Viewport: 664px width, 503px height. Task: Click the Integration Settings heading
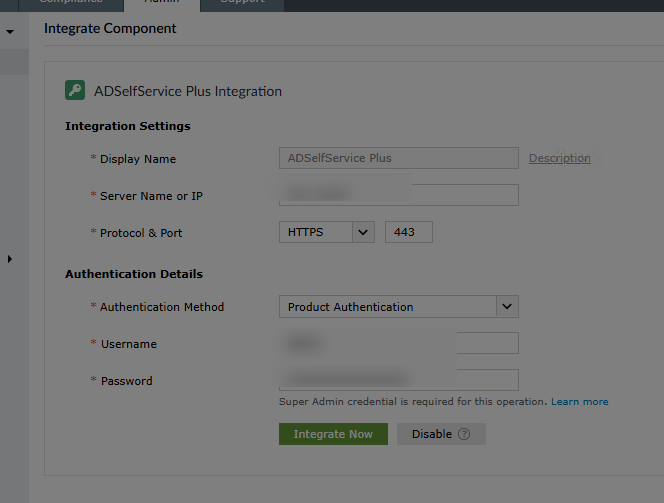pos(128,126)
